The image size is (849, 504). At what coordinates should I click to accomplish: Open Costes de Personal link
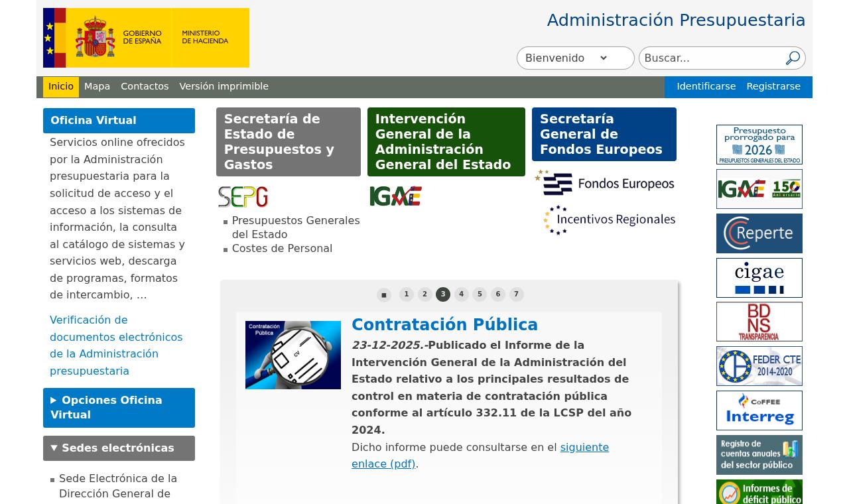click(282, 249)
